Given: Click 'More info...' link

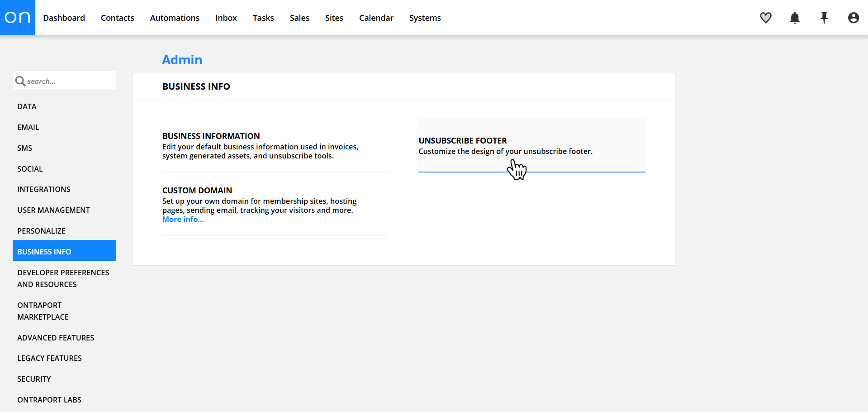Looking at the screenshot, I should pos(183,219).
